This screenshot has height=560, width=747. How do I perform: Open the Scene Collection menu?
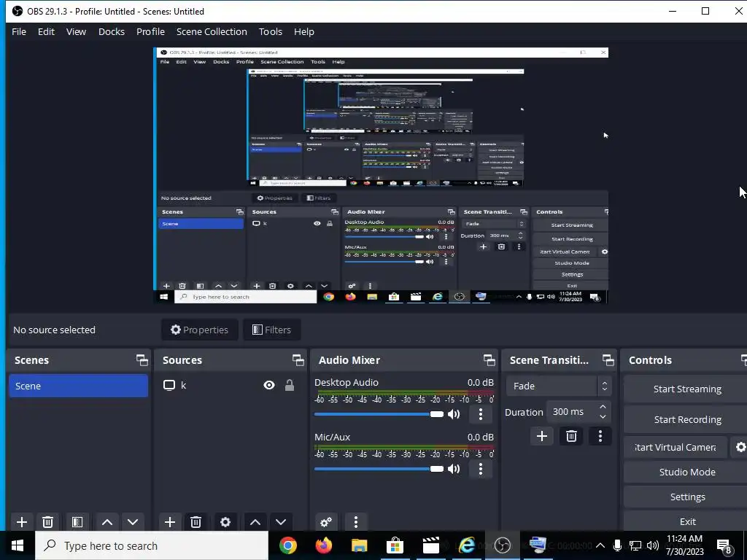pyautogui.click(x=212, y=32)
